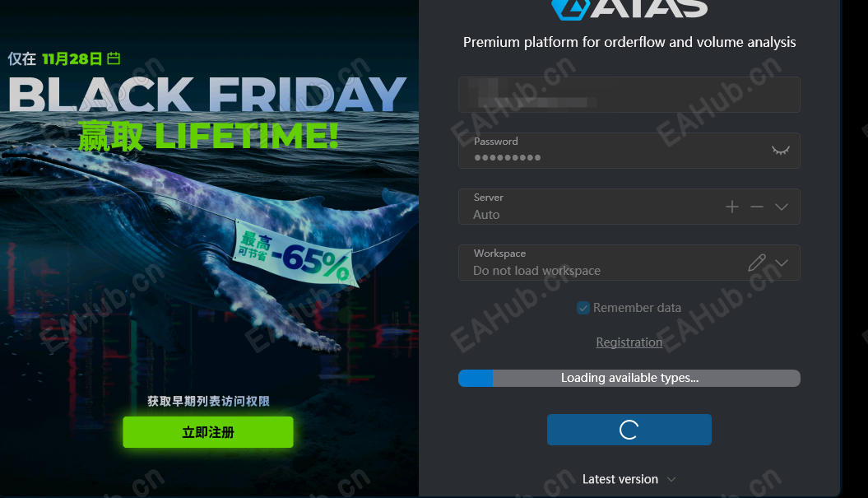Viewport: 868px width, 498px height.
Task: Add a server with the plus icon
Action: (731, 207)
